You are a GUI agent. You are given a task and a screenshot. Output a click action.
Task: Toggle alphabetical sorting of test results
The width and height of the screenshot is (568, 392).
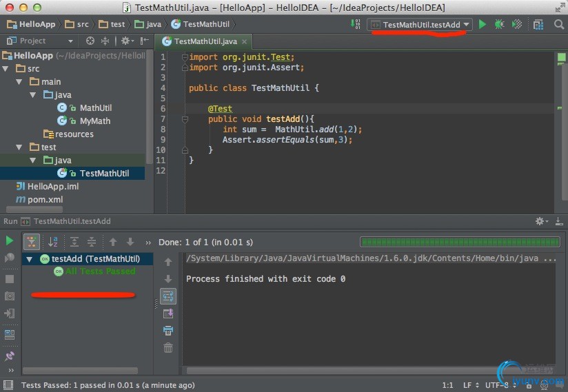(x=53, y=242)
